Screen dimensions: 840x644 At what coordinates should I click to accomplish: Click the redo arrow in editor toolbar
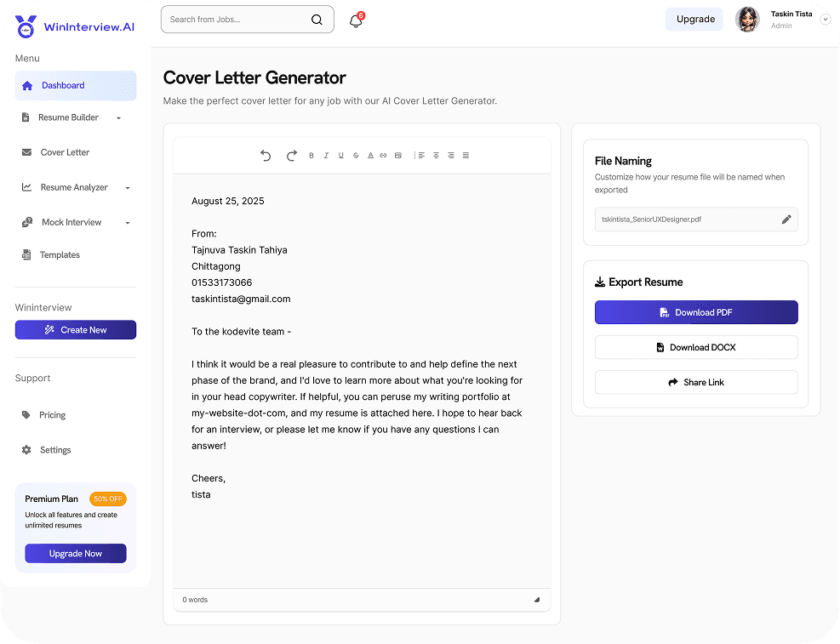click(x=291, y=156)
